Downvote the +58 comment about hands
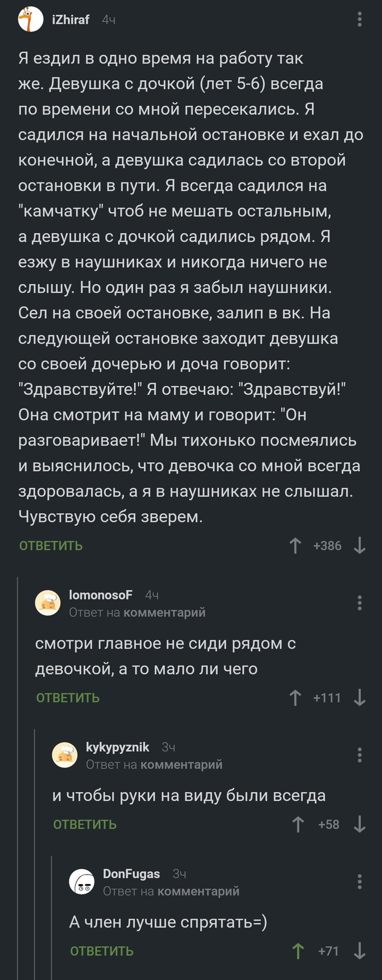382x980 pixels. [359, 824]
